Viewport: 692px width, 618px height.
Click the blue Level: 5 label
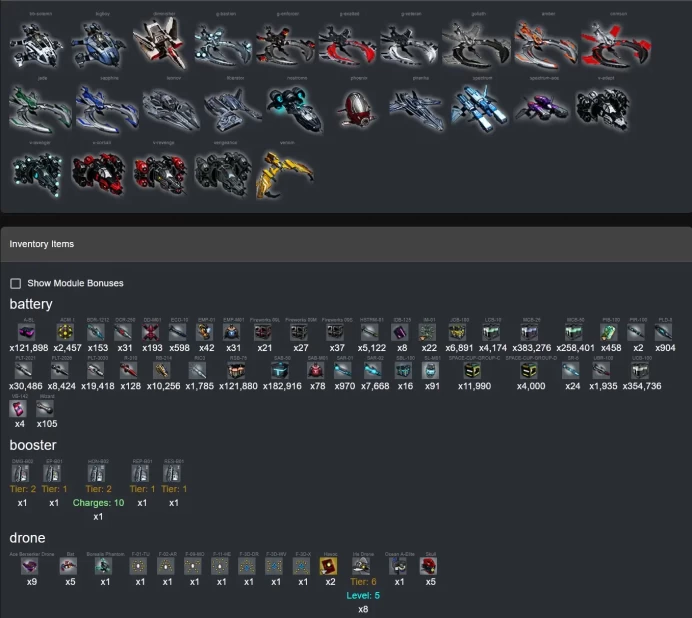coord(363,595)
